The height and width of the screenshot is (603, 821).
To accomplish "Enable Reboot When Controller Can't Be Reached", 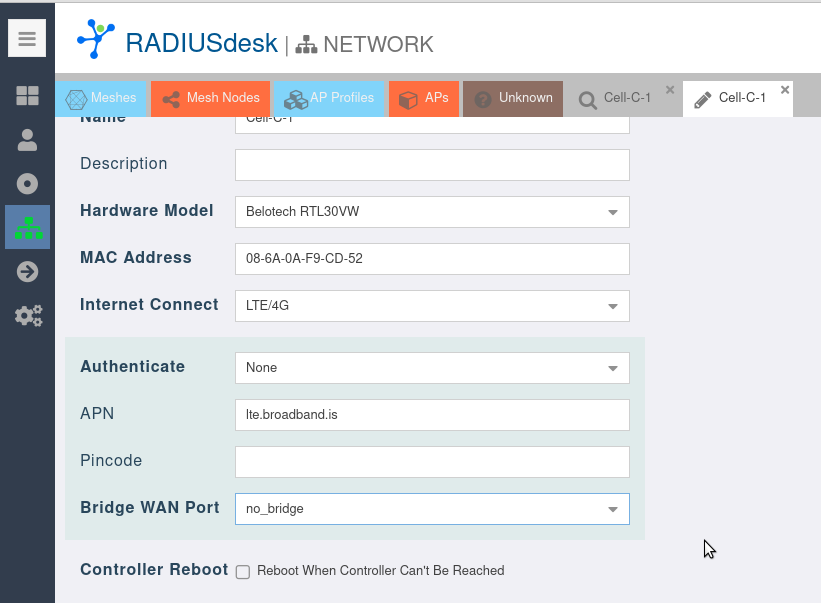I will [243, 572].
